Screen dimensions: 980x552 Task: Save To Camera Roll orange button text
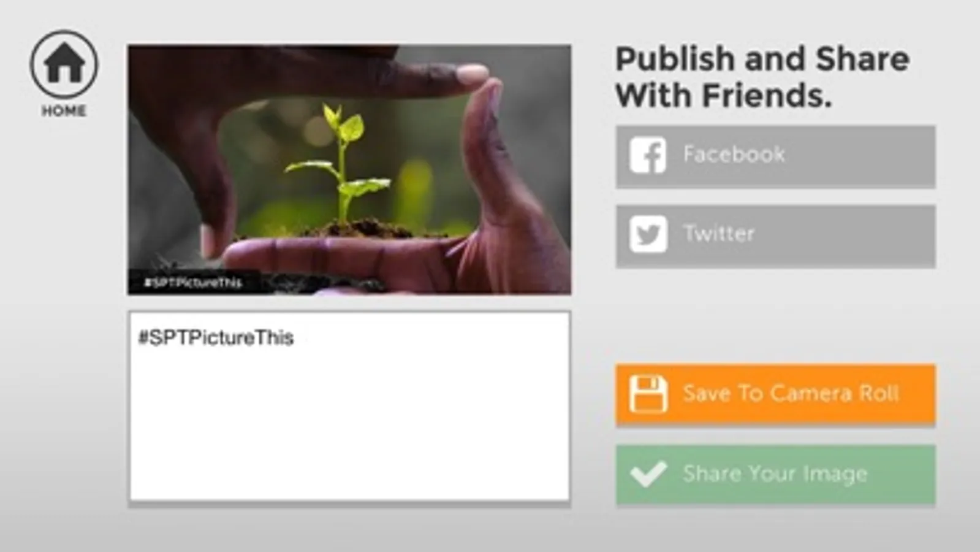[x=791, y=393]
